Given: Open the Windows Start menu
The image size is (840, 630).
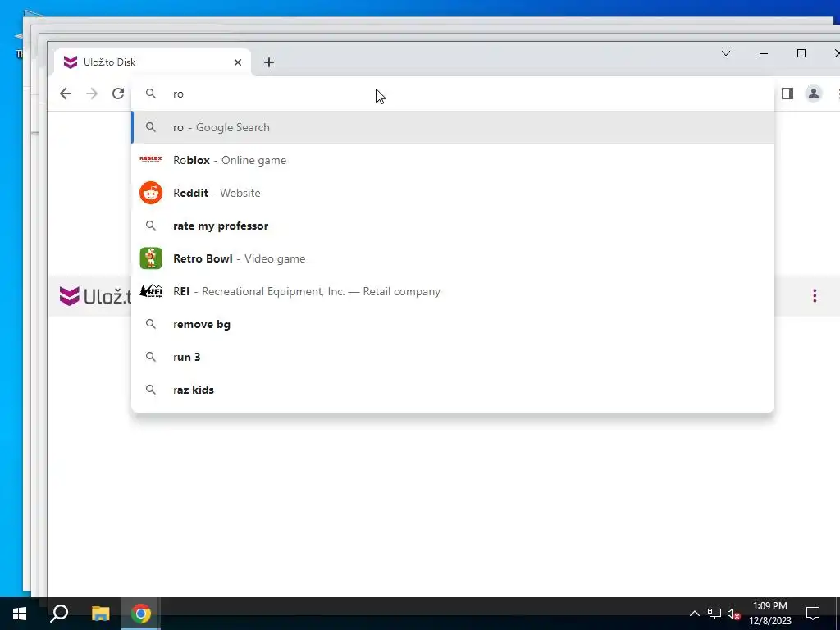Looking at the screenshot, I should point(20,614).
